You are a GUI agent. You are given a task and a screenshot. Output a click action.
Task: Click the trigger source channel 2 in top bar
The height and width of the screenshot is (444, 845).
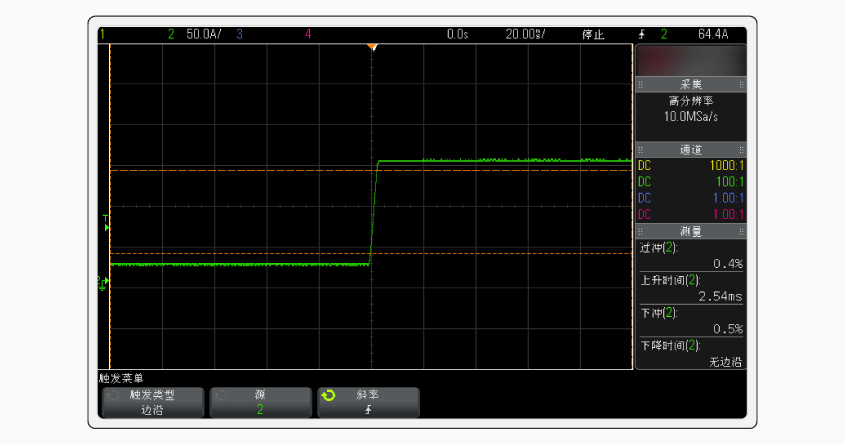664,34
